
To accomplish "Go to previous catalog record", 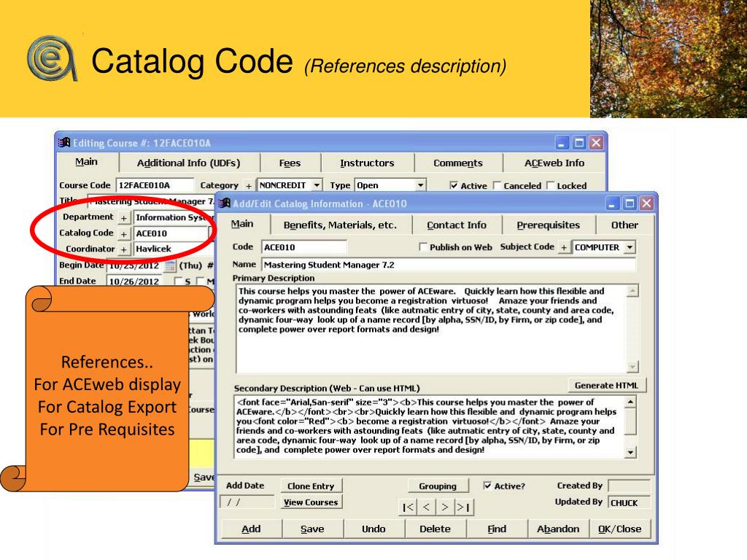I will point(426,507).
